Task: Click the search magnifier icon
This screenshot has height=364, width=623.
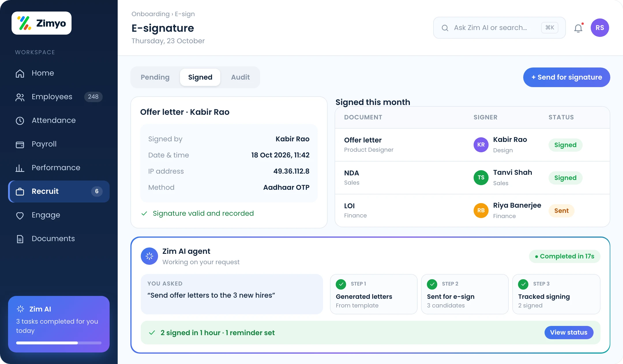Action: (445, 28)
